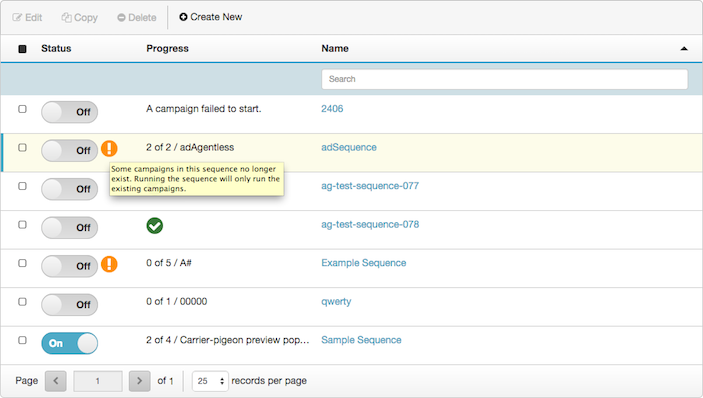703x398 pixels.
Task: Click '2 of 2 / adAgentless' progress text
Action: click(x=190, y=147)
